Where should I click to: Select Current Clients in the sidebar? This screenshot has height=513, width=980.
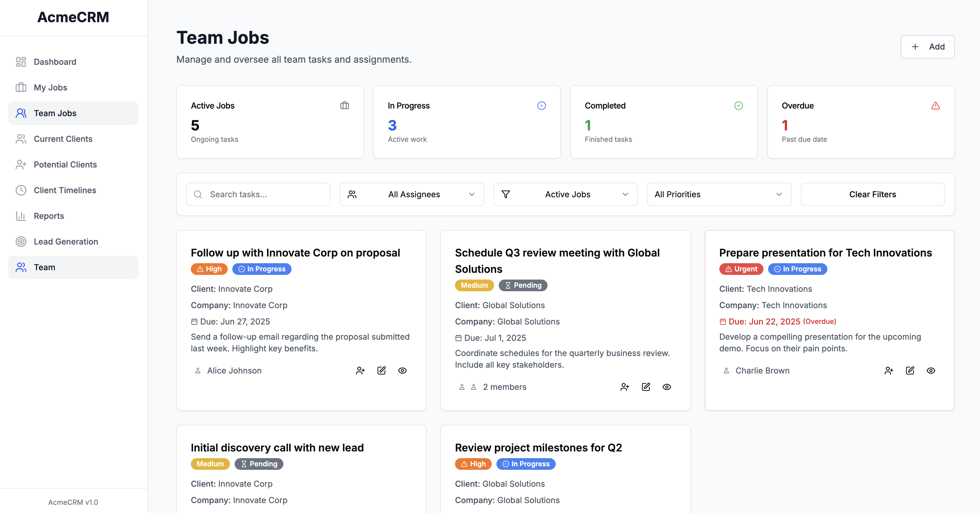(x=73, y=139)
